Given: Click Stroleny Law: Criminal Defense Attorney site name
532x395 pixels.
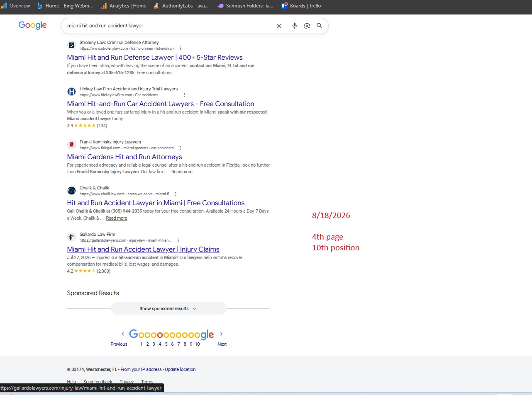Looking at the screenshot, I should [x=119, y=43].
